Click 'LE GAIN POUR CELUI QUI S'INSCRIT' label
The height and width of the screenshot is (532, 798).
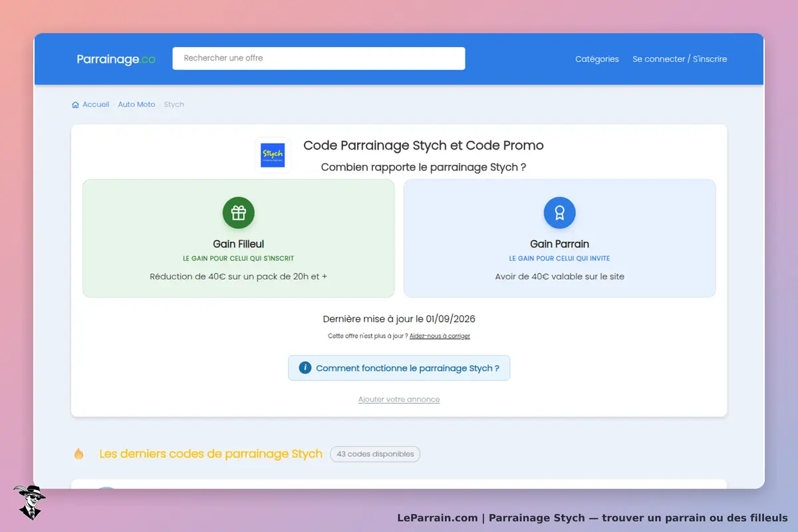coord(239,258)
